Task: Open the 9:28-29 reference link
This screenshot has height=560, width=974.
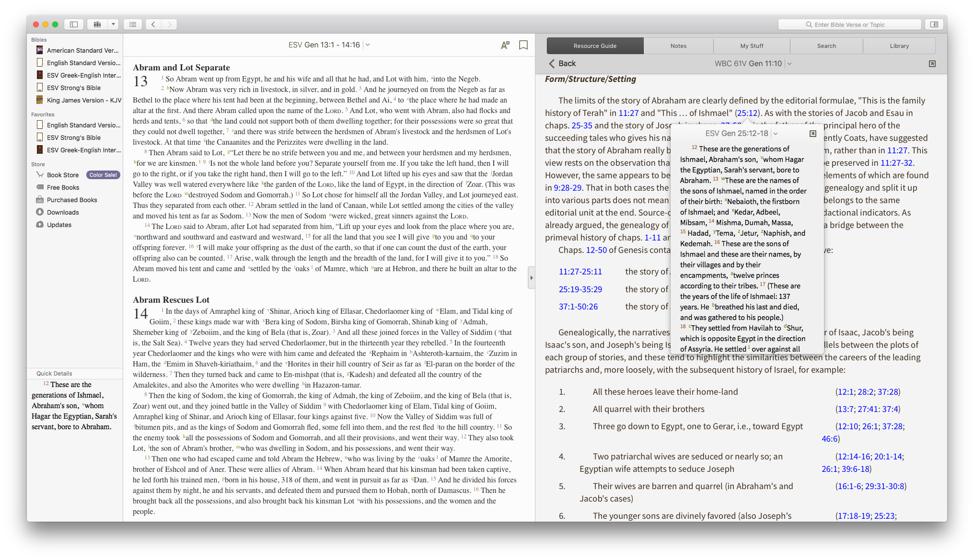Action: [x=568, y=188]
